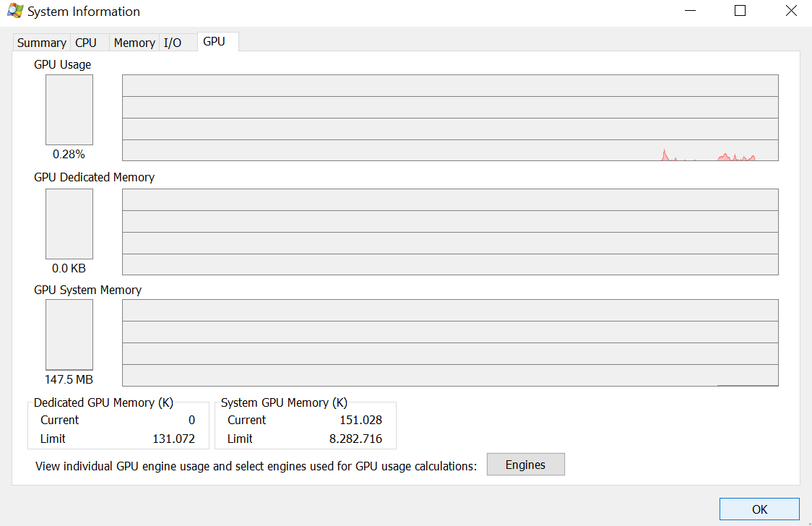
Task: Click the GPU System Memory history graph
Action: (450, 342)
